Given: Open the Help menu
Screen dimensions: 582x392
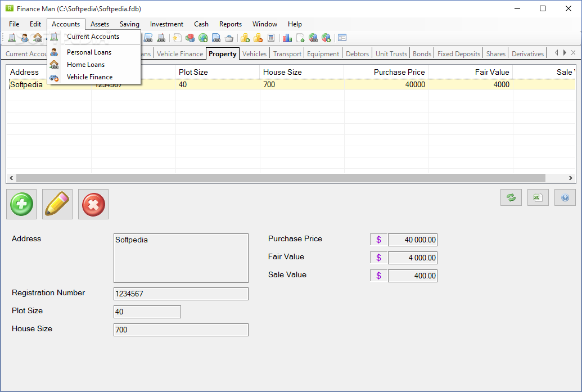Looking at the screenshot, I should pos(295,24).
